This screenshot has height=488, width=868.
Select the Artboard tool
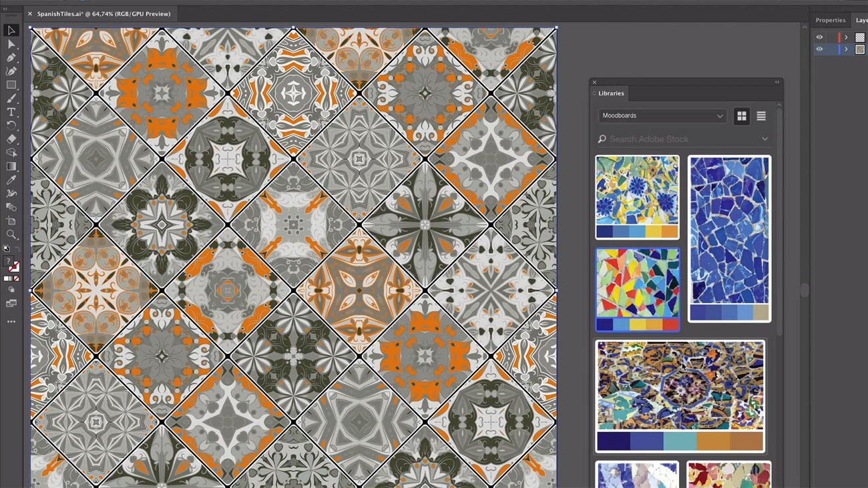[x=11, y=221]
